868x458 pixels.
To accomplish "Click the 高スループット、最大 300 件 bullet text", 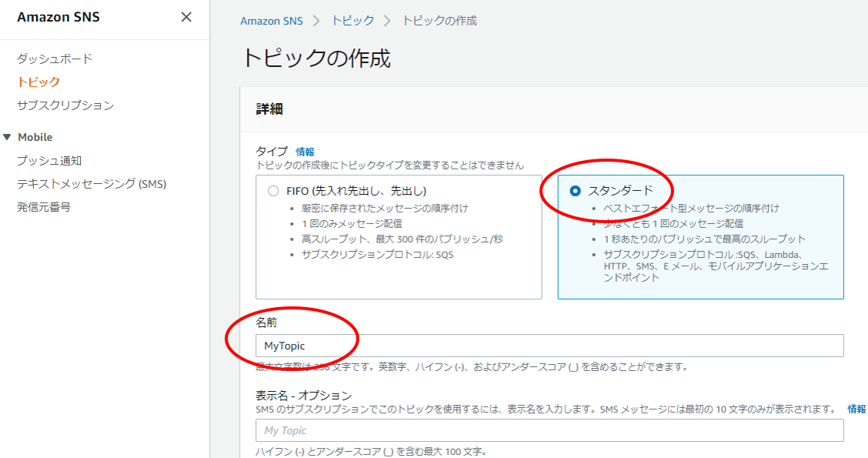I will click(402, 239).
